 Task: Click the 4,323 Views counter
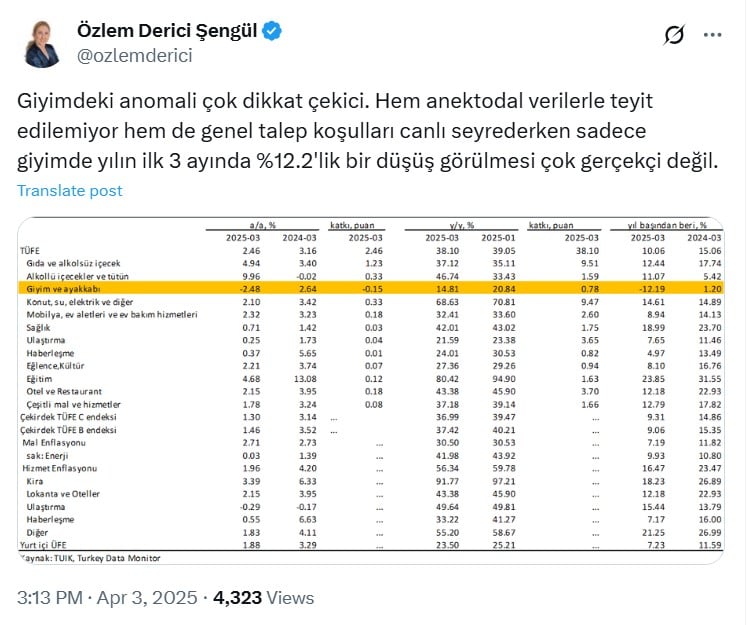[x=264, y=598]
